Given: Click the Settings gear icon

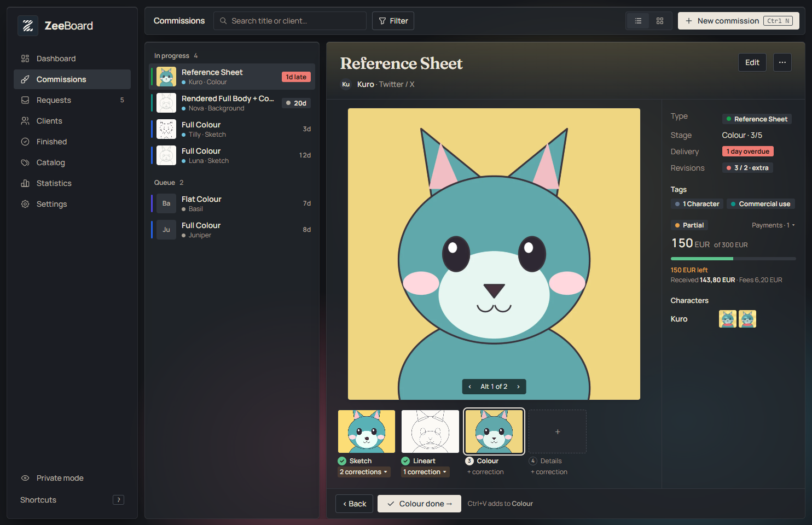Looking at the screenshot, I should pyautogui.click(x=25, y=204).
